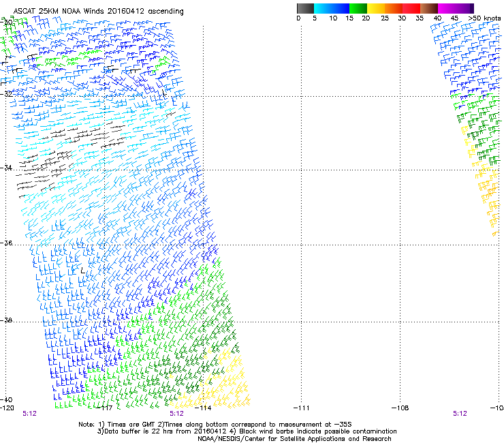This screenshot has width=504, height=443.
Task: Click the '0' label under the color bar
Action: [298, 18]
